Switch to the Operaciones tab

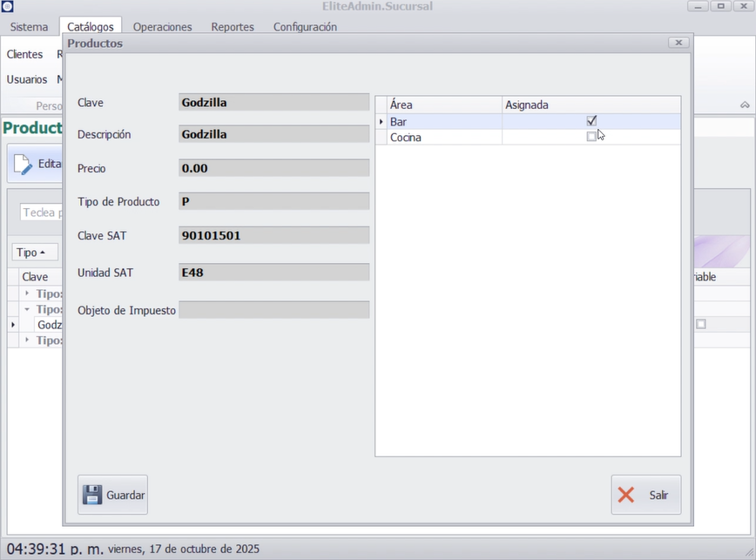[x=162, y=27]
